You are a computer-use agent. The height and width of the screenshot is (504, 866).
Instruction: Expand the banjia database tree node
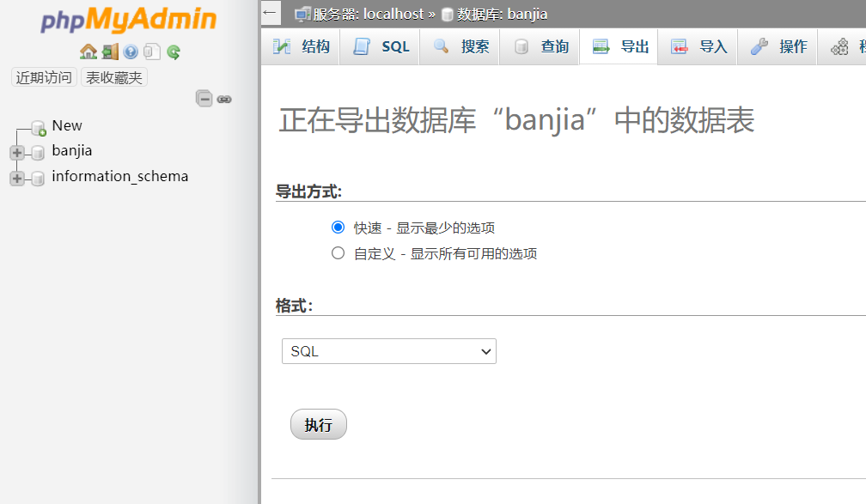pos(16,153)
